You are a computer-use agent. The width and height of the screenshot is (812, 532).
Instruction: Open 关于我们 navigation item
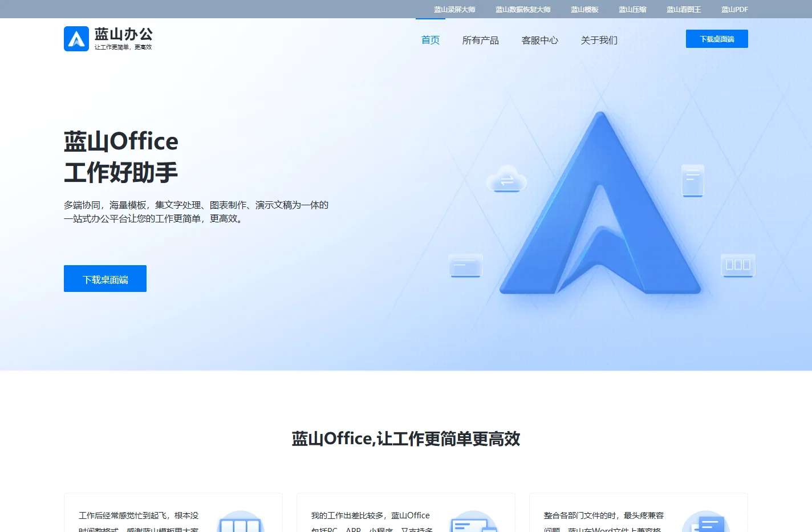599,40
